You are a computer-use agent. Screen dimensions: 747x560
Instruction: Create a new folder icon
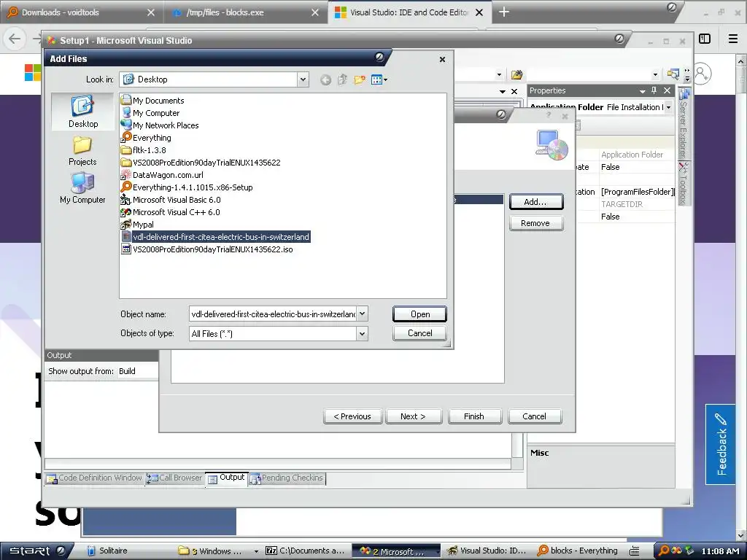(360, 79)
